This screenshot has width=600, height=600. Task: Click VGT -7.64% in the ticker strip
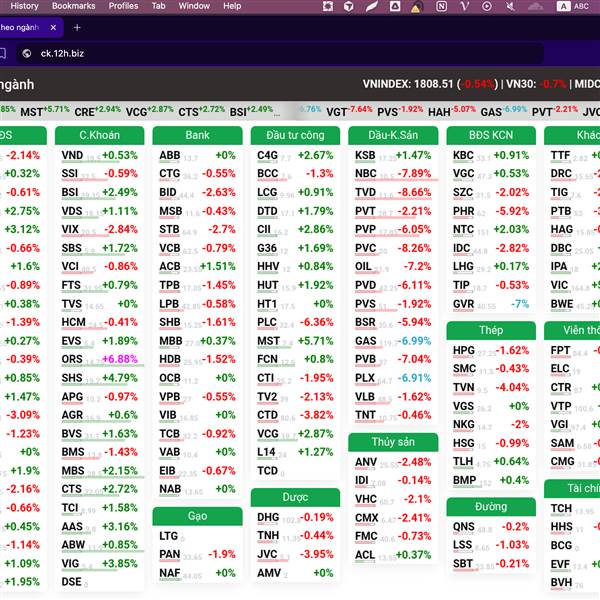point(349,111)
